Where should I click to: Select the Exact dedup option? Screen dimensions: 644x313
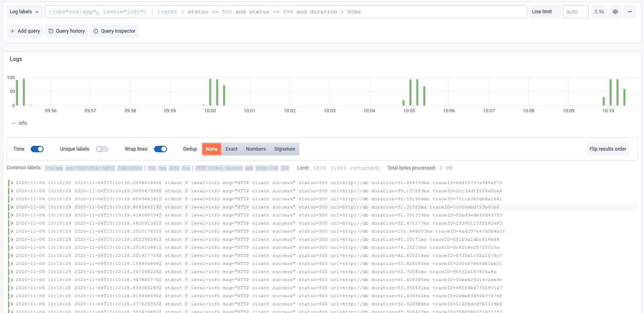[231, 149]
